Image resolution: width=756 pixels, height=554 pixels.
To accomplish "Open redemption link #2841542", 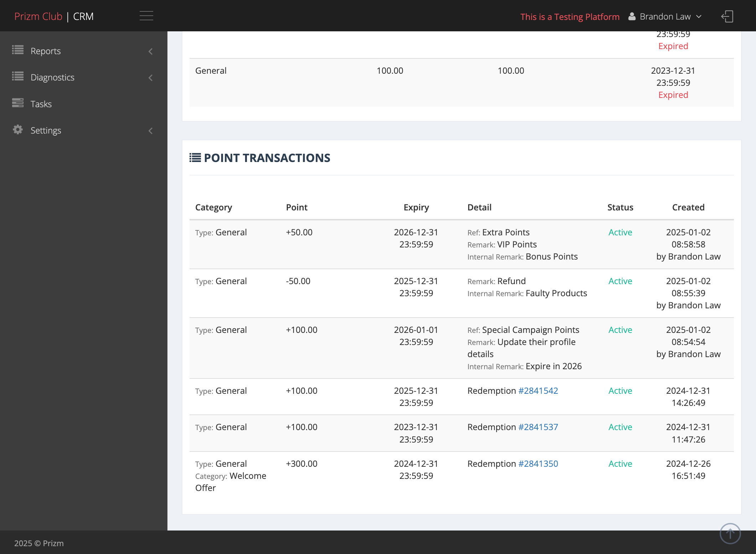I will click(x=538, y=391).
